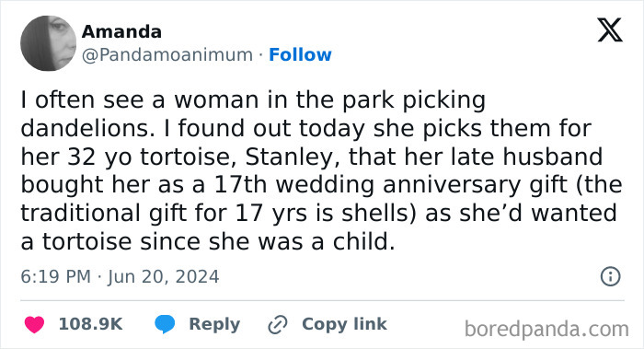View the 108.9K likes count
Screen dimensions: 644x349
tap(91, 324)
